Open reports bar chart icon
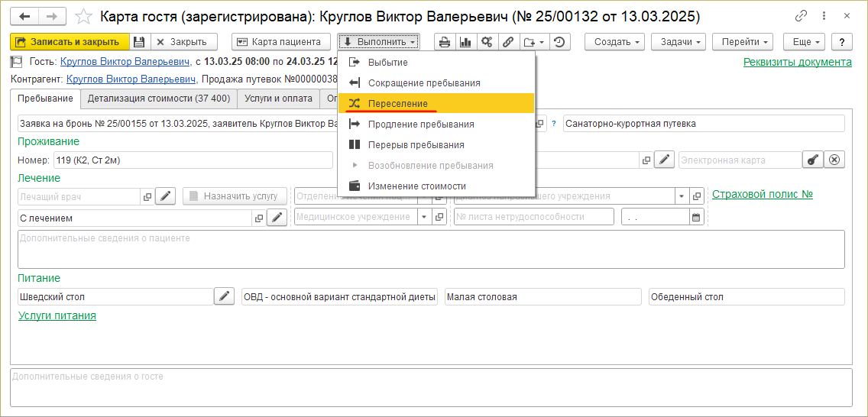Image resolution: width=868 pixels, height=417 pixels. 465,41
